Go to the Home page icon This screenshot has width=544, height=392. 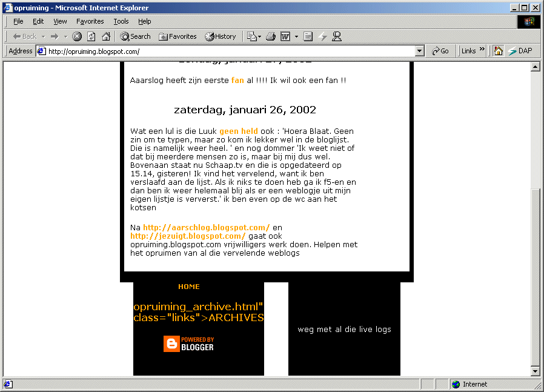pyautogui.click(x=106, y=36)
